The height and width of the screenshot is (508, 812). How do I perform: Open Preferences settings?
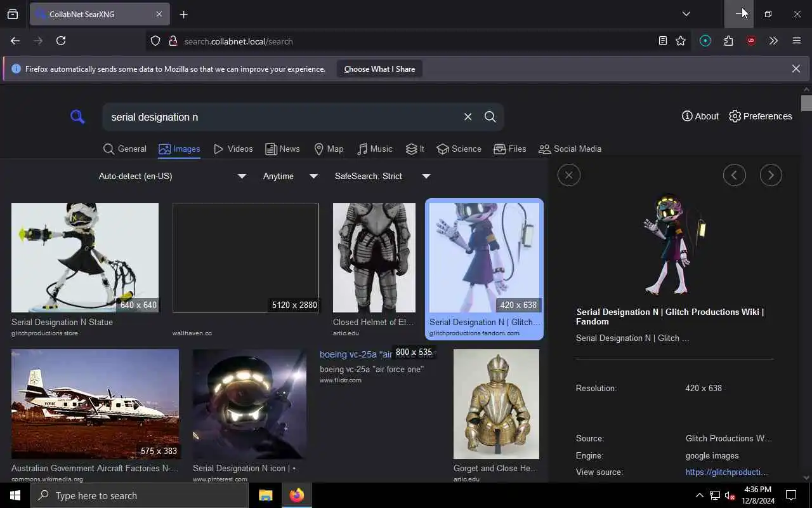tap(761, 116)
